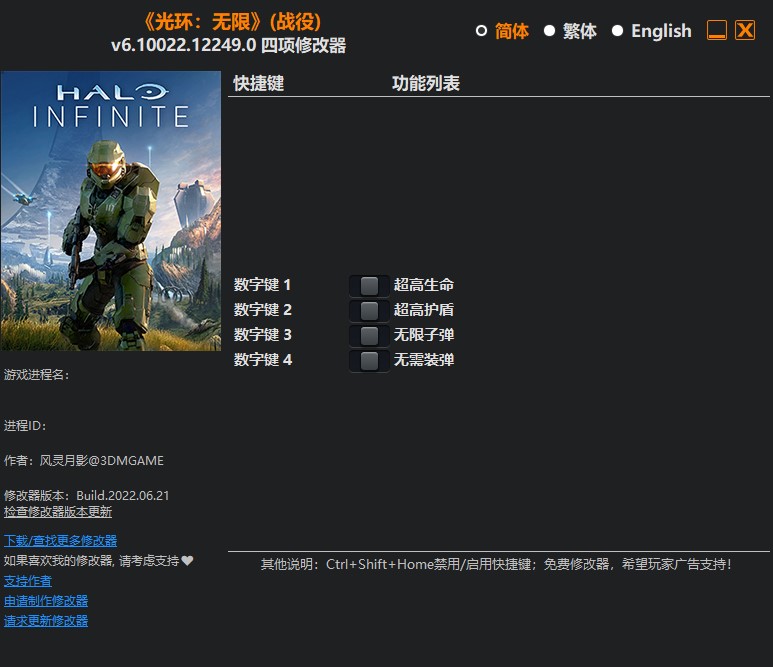Open the 申请制作修改器 link
The height and width of the screenshot is (667, 773).
(x=46, y=600)
